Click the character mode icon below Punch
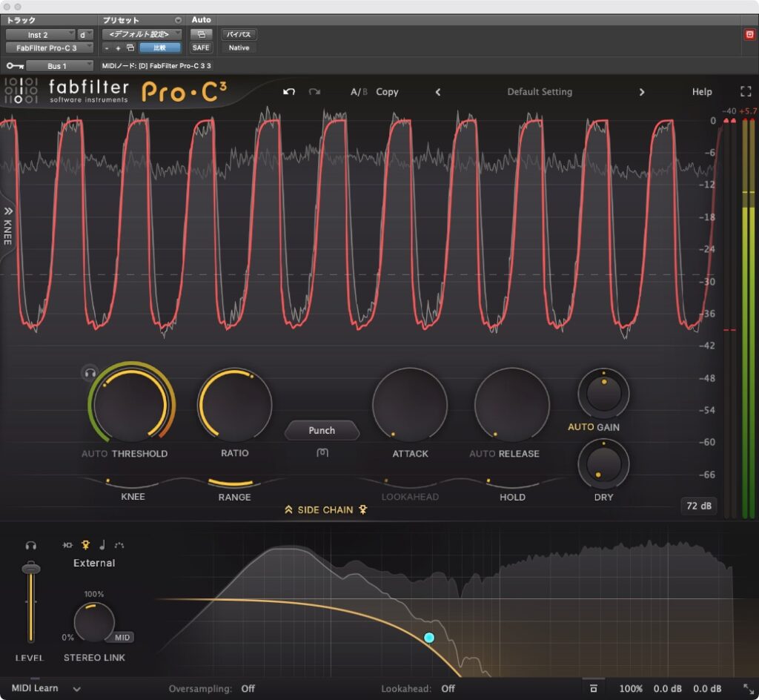Screen dimensions: 759x700 click(322, 452)
